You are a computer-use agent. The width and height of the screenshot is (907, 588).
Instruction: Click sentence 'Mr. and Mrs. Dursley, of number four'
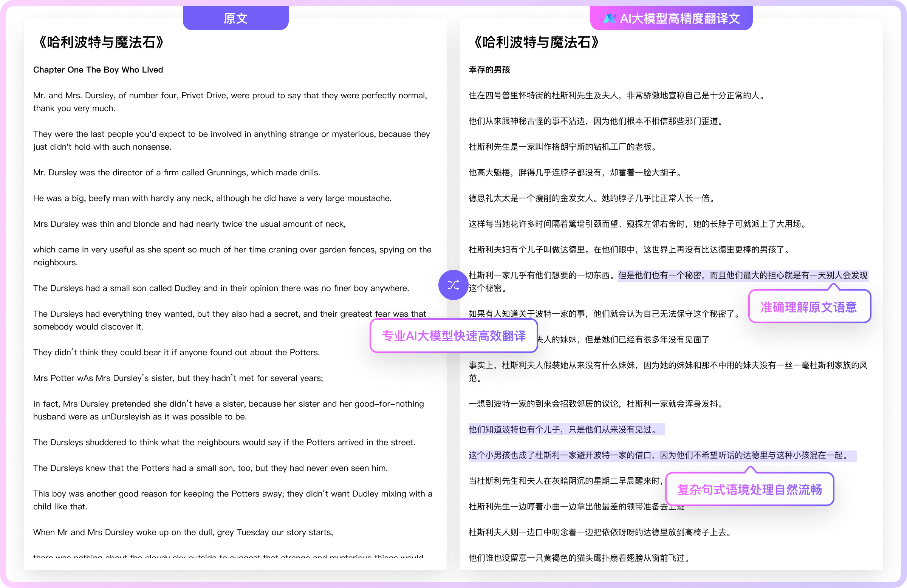pos(230,102)
